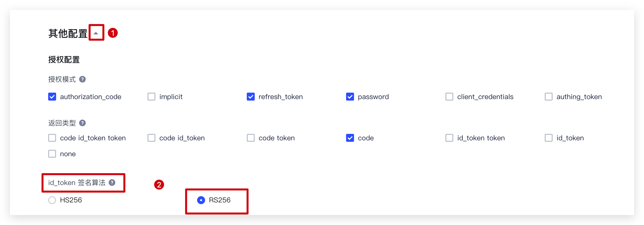Uncheck the authorization_code checkbox
This screenshot has height=225, width=644.
[x=52, y=97]
